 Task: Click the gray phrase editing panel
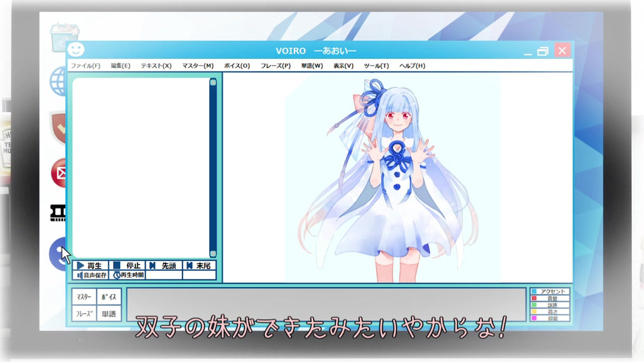click(x=327, y=304)
